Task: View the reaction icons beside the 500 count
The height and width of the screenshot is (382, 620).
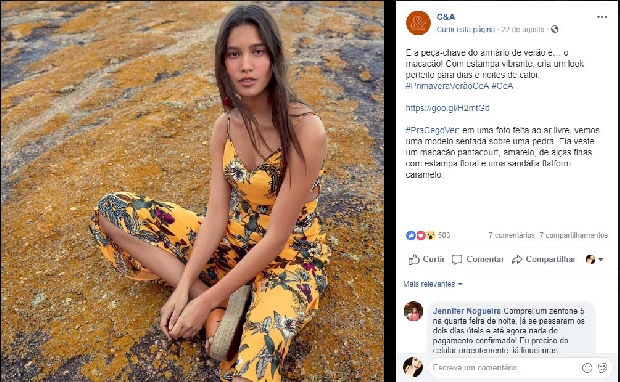Action: [x=421, y=235]
